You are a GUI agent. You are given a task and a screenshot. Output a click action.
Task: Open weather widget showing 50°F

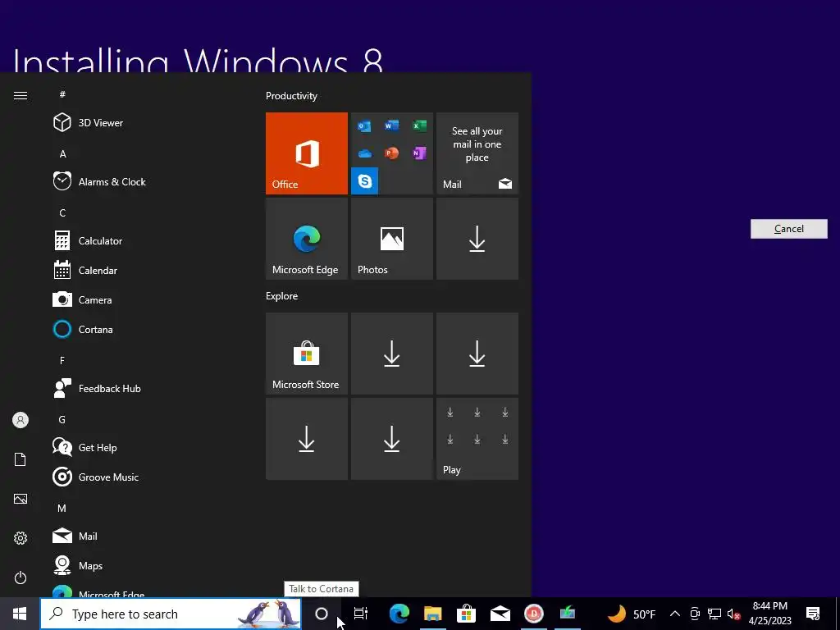coord(631,614)
